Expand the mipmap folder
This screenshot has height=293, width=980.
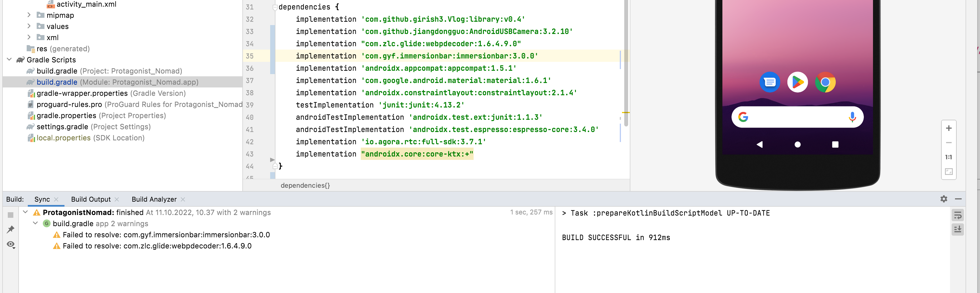click(29, 15)
